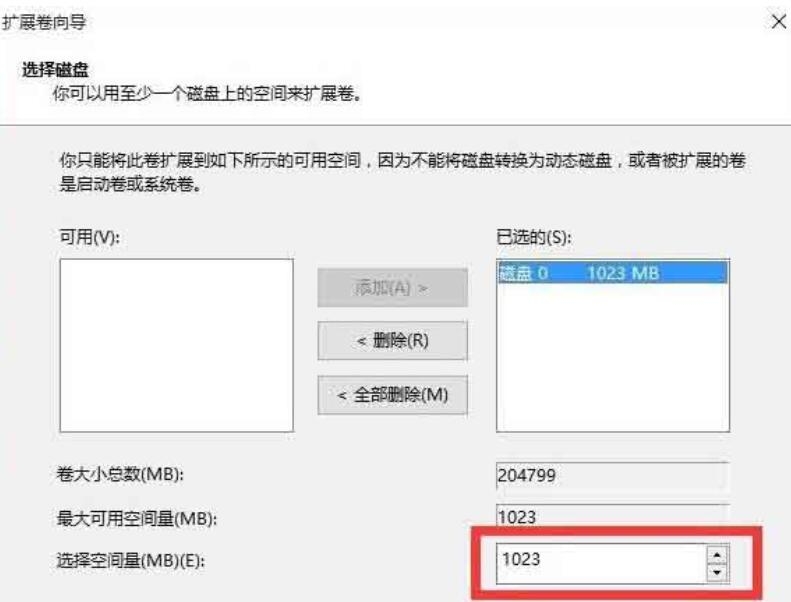791x602 pixels.
Task: Increase space amount with the up spinner arrow
Action: point(717,555)
